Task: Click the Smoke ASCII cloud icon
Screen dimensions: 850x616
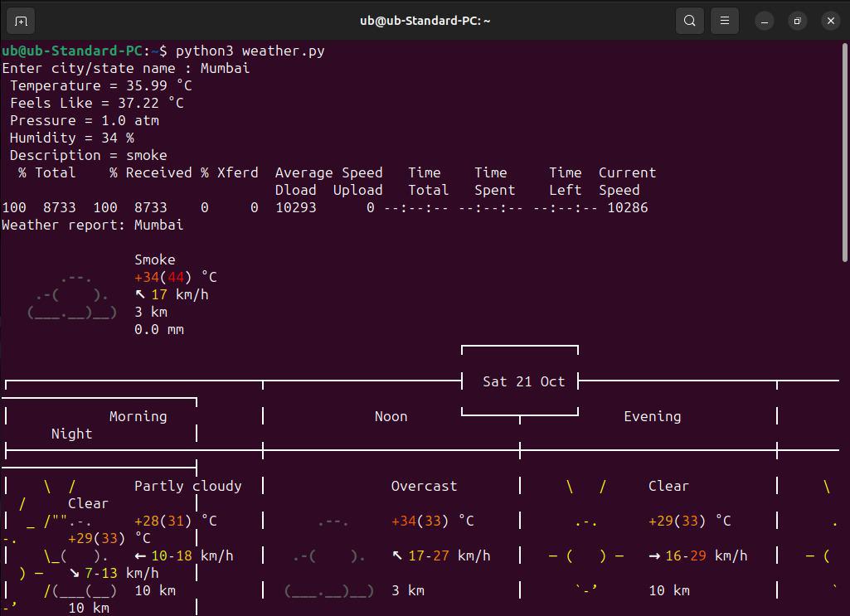Action: point(72,295)
